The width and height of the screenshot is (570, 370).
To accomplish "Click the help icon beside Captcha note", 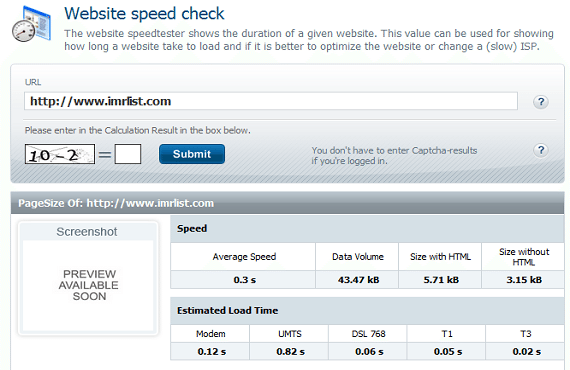I will (541, 150).
